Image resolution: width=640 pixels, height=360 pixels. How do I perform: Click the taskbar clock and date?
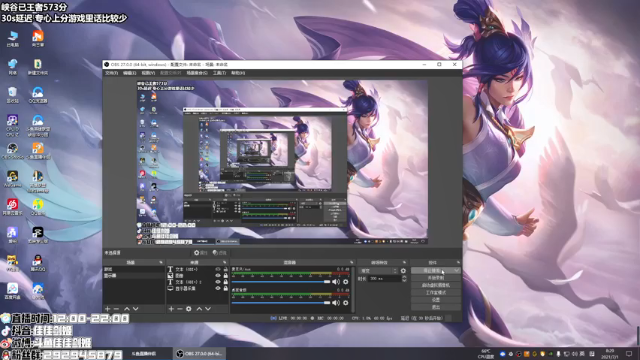tap(611, 353)
